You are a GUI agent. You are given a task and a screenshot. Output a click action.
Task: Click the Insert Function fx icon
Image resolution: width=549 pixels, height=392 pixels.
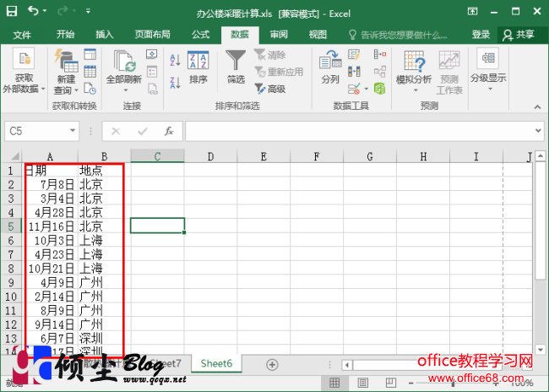169,131
